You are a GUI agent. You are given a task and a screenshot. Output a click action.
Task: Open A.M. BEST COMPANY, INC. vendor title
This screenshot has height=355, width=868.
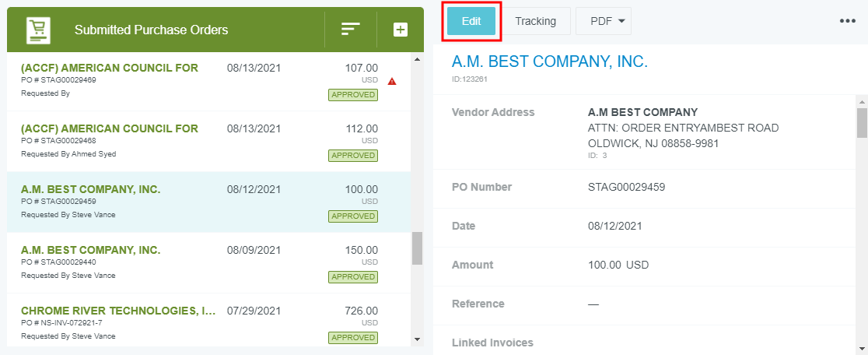coord(549,62)
